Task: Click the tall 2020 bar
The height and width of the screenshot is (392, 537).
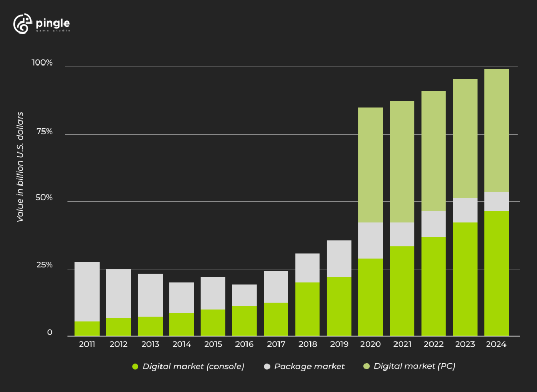Action: tap(371, 220)
